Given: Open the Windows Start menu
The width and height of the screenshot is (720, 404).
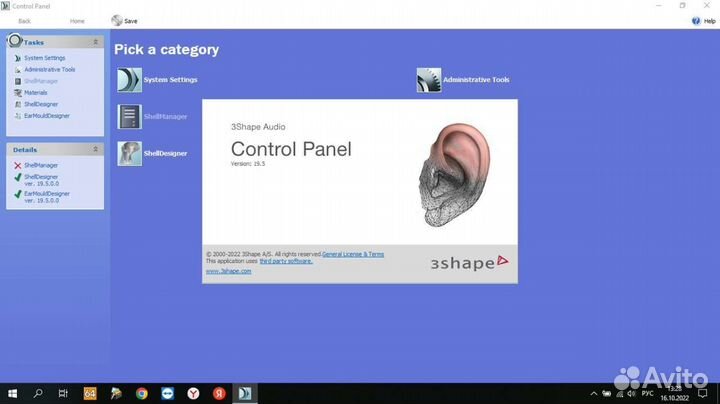Looking at the screenshot, I should [x=12, y=393].
